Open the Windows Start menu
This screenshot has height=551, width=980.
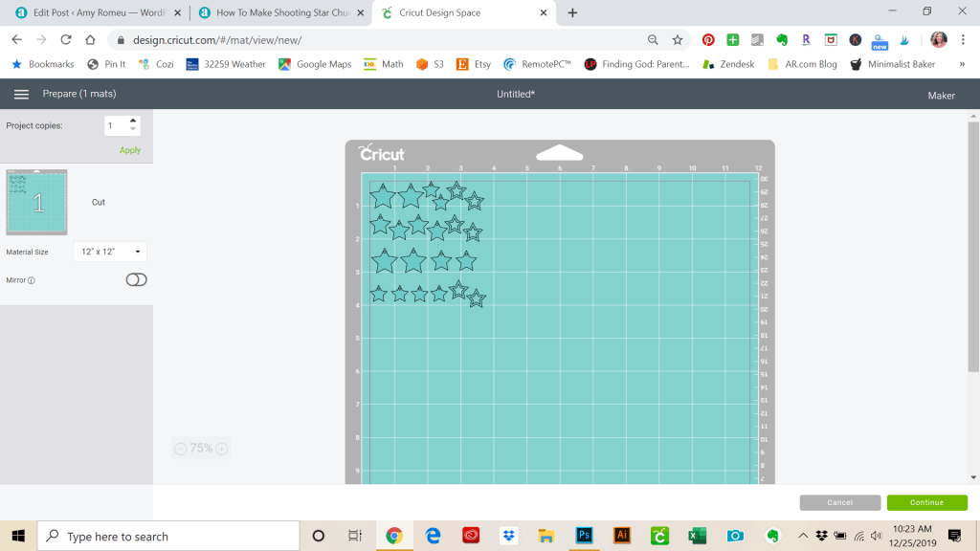tap(18, 536)
